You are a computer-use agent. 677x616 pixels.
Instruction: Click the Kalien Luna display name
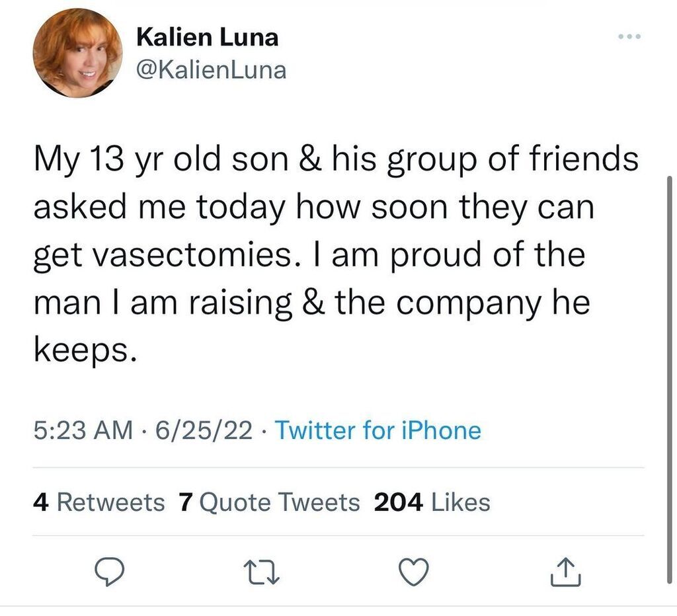point(207,38)
